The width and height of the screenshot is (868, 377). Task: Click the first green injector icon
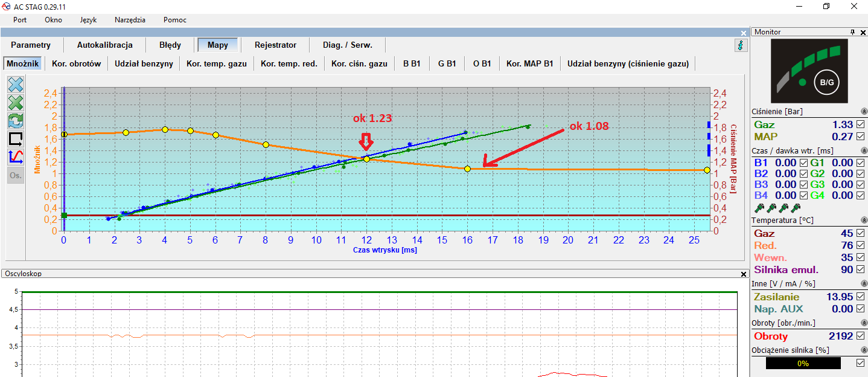tap(758, 208)
